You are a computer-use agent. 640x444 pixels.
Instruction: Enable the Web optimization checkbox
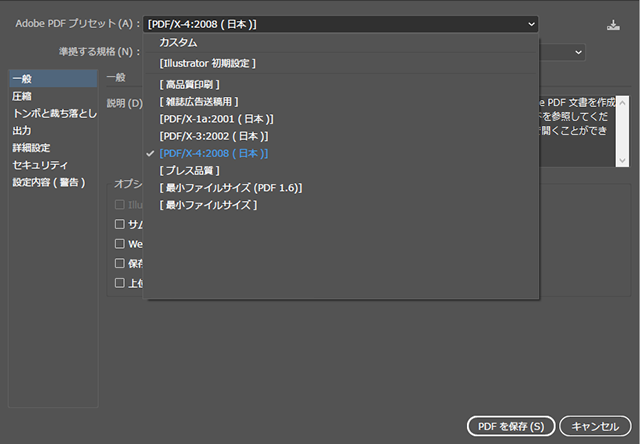pos(120,244)
